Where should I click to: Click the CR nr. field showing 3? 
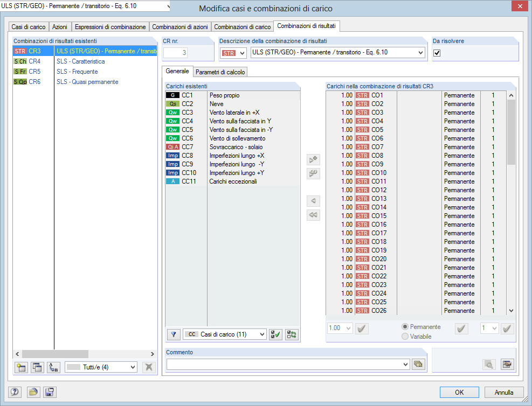175,53
